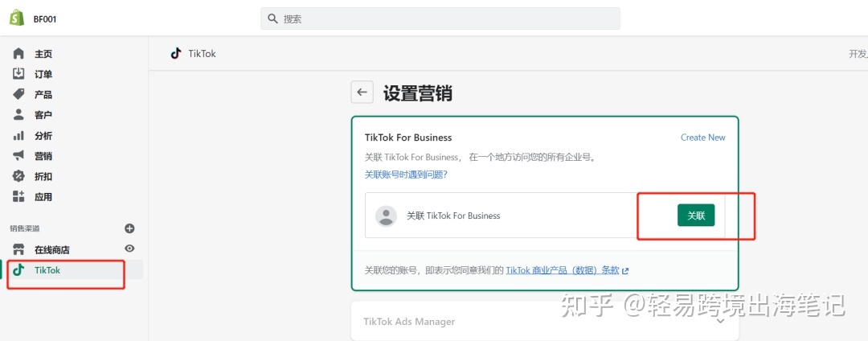868x341 pixels.
Task: Click the Create New link
Action: coord(703,138)
